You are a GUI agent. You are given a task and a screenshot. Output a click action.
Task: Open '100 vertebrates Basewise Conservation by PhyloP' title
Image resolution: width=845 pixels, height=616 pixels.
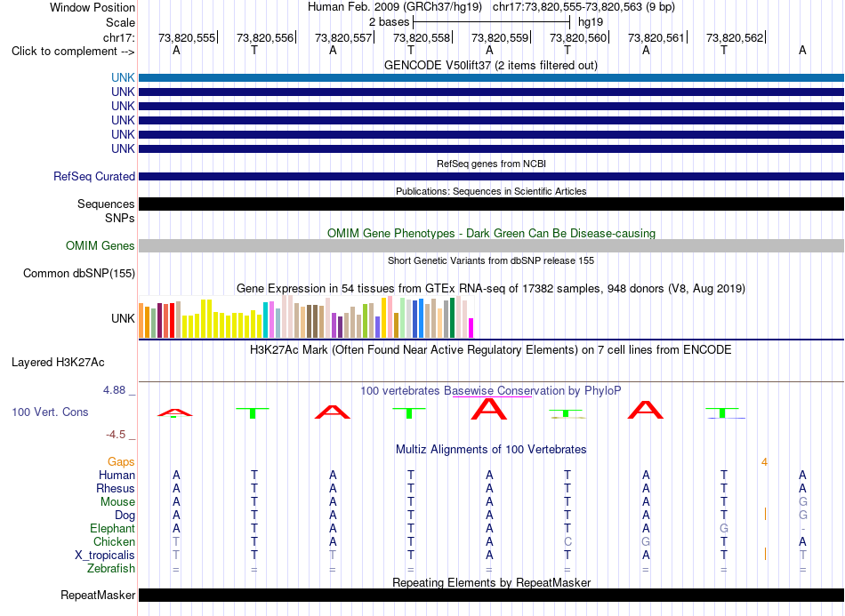[x=491, y=391]
